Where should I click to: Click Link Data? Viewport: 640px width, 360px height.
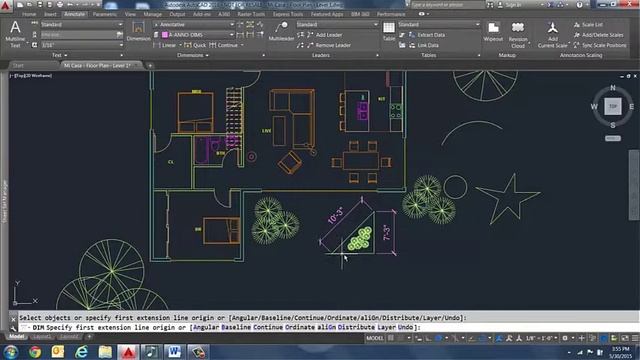coord(423,45)
